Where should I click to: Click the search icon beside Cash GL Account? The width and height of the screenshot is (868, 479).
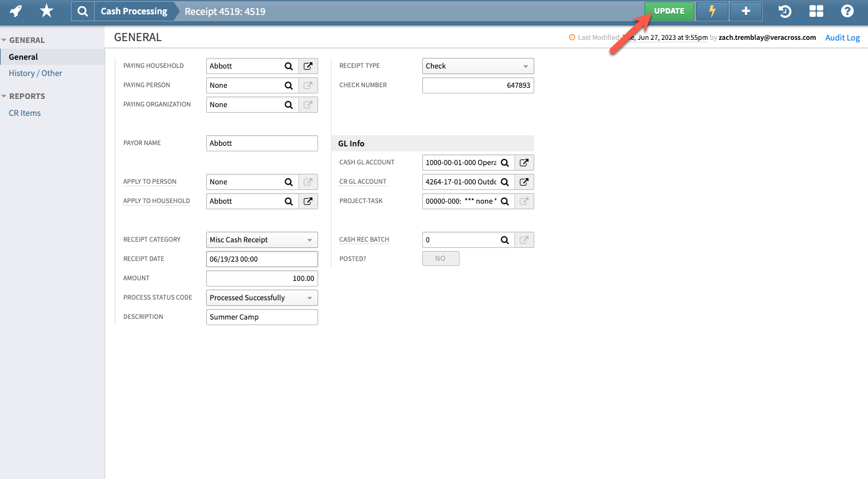coord(504,162)
